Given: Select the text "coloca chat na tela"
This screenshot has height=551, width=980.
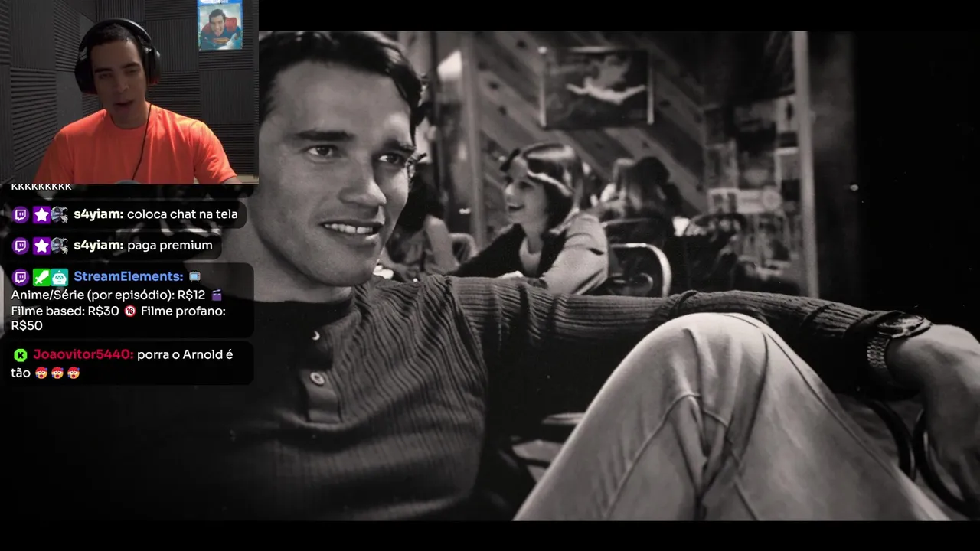Looking at the screenshot, I should point(182,214).
